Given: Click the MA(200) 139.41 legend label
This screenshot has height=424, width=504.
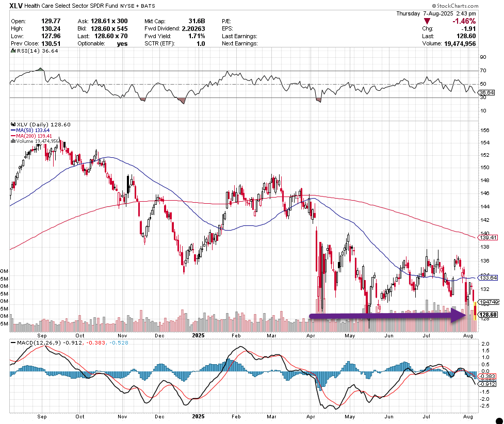Looking at the screenshot, I should [x=34, y=136].
